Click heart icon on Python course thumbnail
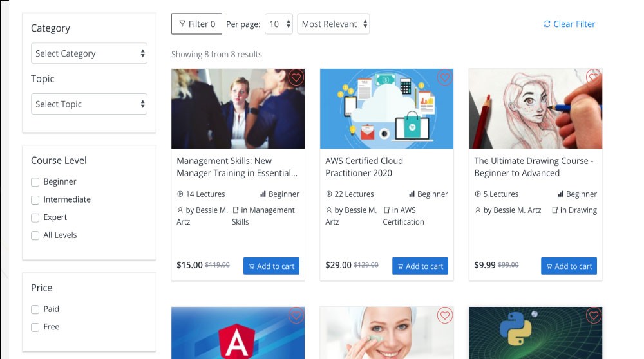This screenshot has width=644, height=359. click(x=594, y=315)
